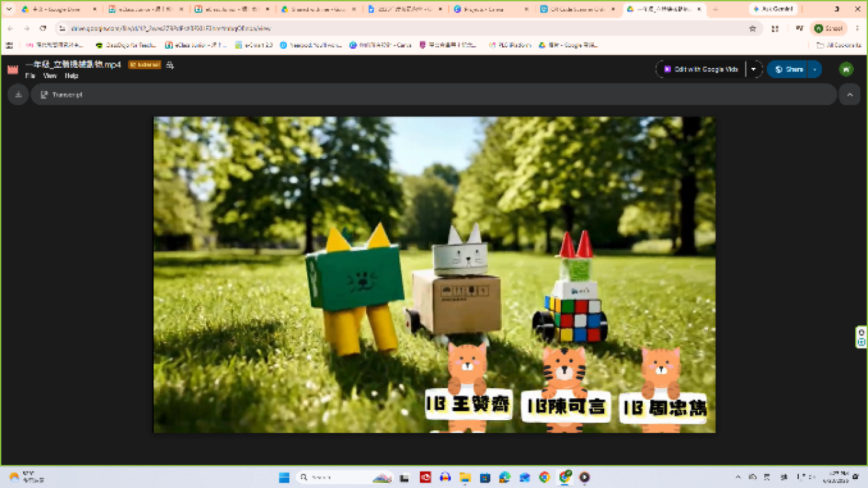Click the video filename ending in .mp4
This screenshot has width=868, height=488.
pos(73,64)
